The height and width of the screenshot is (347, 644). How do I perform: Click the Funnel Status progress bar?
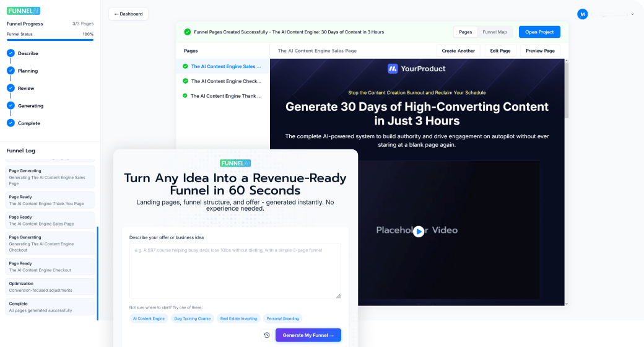[50, 40]
